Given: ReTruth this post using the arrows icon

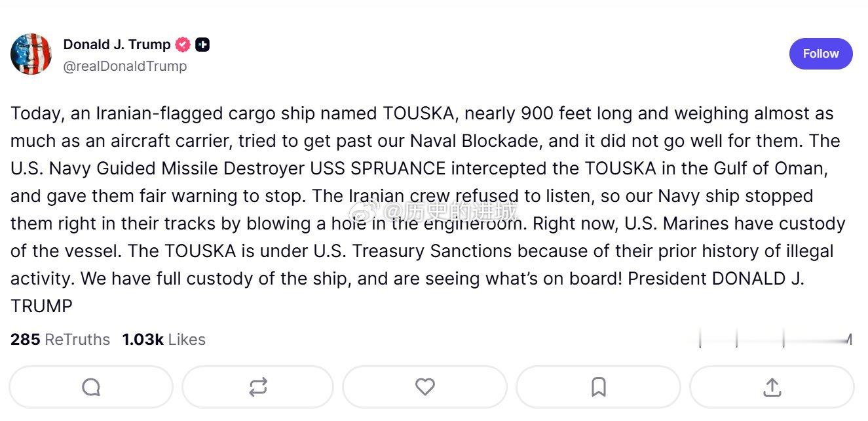Looking at the screenshot, I should pos(257,388).
